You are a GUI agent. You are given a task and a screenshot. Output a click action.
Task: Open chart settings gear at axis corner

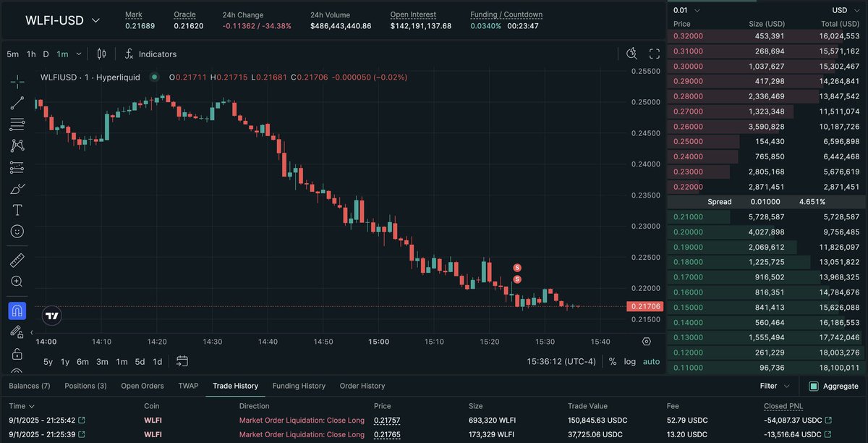point(646,342)
